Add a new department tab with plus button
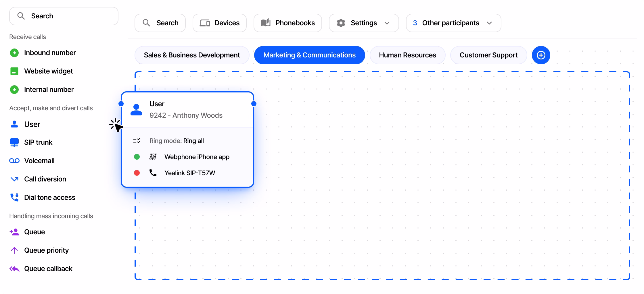 click(541, 55)
